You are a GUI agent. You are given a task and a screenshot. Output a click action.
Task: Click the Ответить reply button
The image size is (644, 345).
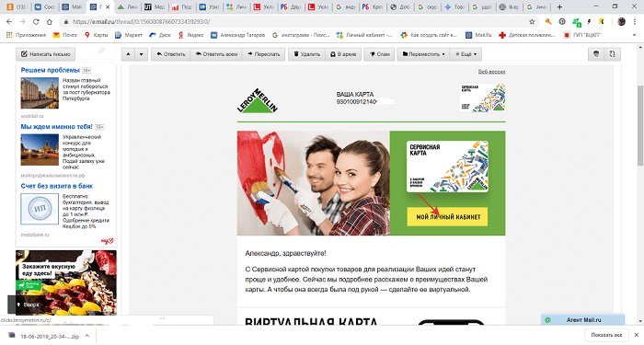pyautogui.click(x=171, y=53)
